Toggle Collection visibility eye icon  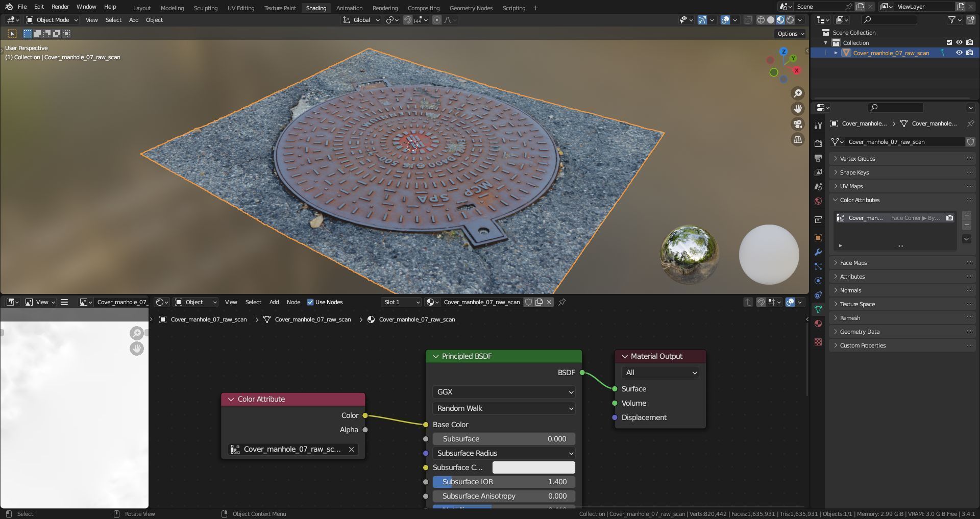pos(959,43)
